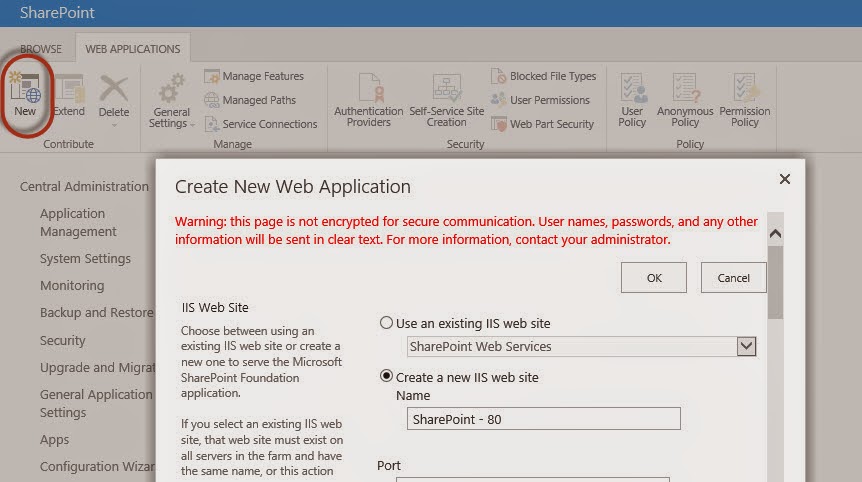Open Security in the left navigation
The image size is (862, 482).
pyautogui.click(x=63, y=340)
